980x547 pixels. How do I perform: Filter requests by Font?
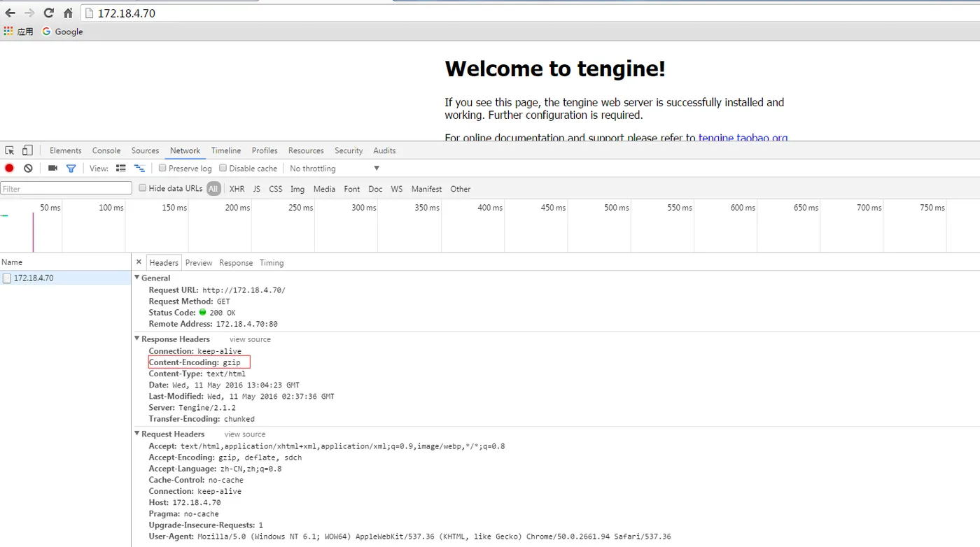click(x=352, y=189)
